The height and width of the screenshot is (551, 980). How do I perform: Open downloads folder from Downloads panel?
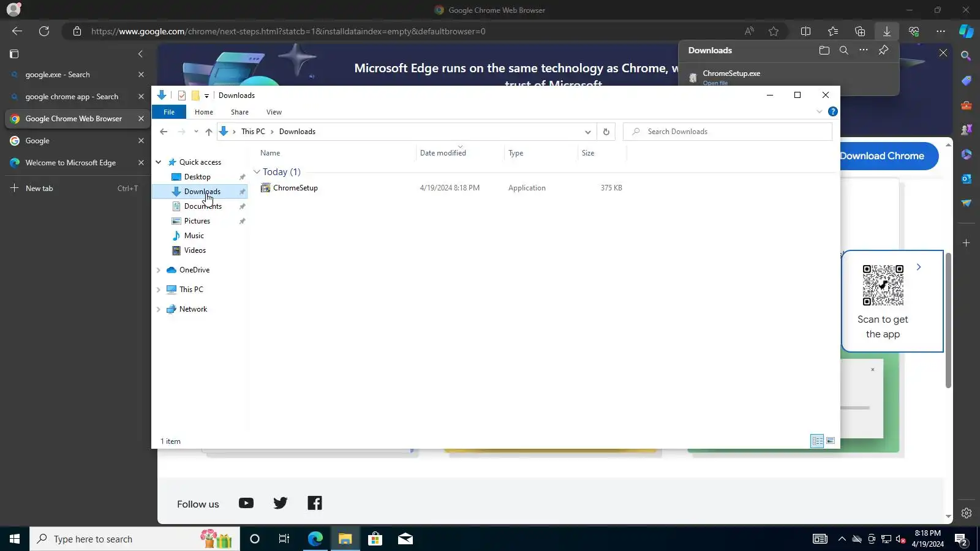(824, 50)
